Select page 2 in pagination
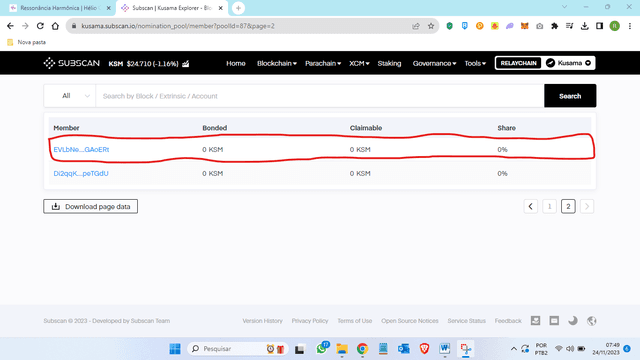 click(x=568, y=207)
